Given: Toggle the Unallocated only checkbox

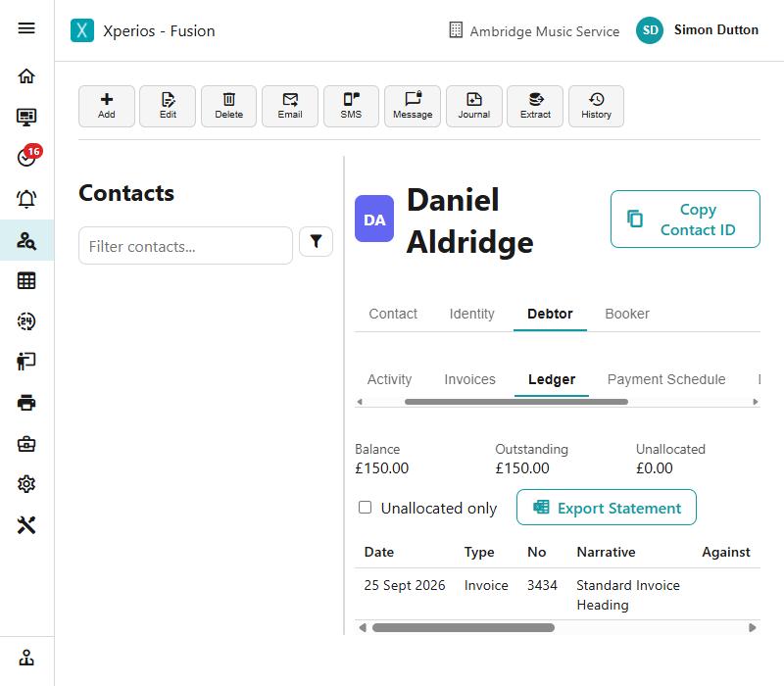Looking at the screenshot, I should pyautogui.click(x=365, y=508).
